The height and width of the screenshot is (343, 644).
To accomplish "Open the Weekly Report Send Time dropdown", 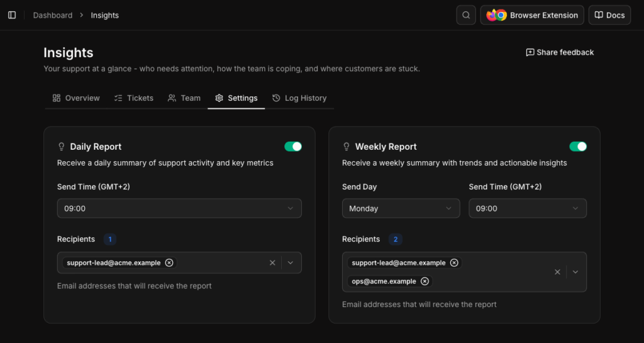I will tap(528, 208).
